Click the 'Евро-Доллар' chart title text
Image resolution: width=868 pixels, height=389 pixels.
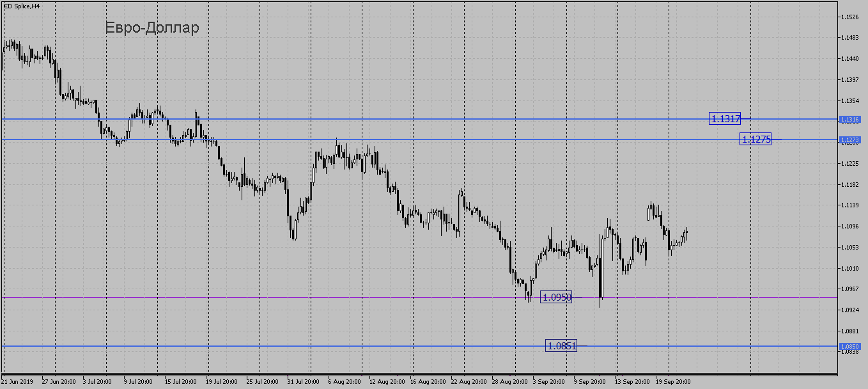(152, 28)
